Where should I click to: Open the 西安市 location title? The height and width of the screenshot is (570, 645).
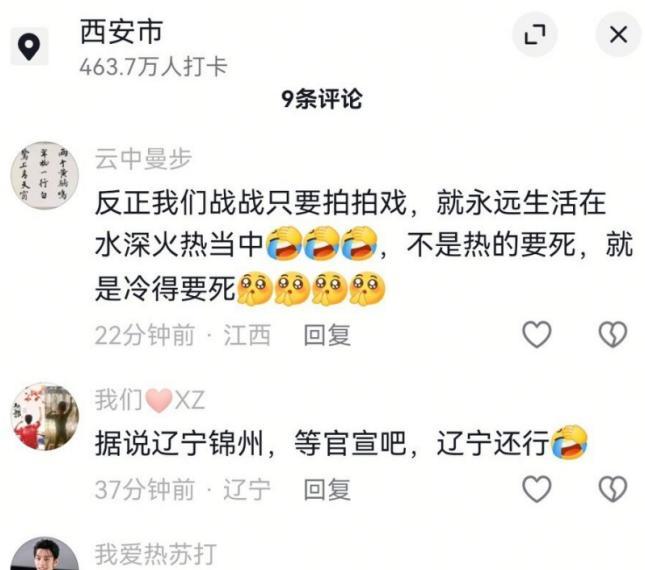[121, 32]
